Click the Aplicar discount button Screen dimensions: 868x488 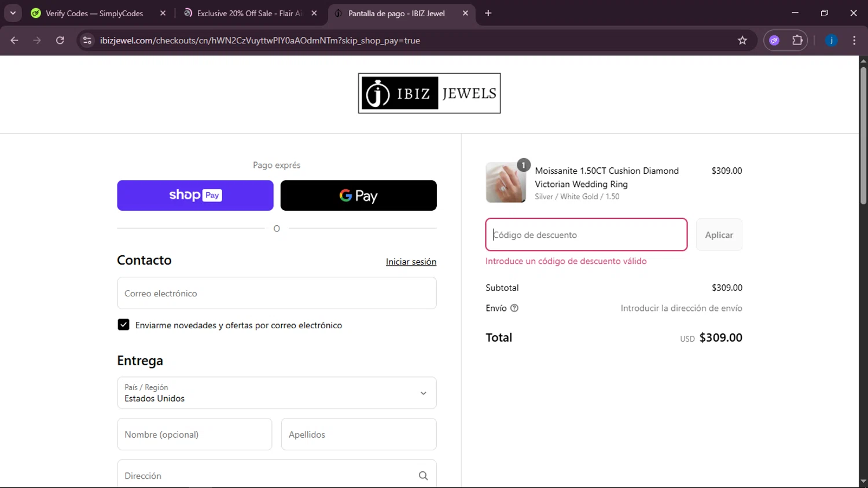[719, 234]
